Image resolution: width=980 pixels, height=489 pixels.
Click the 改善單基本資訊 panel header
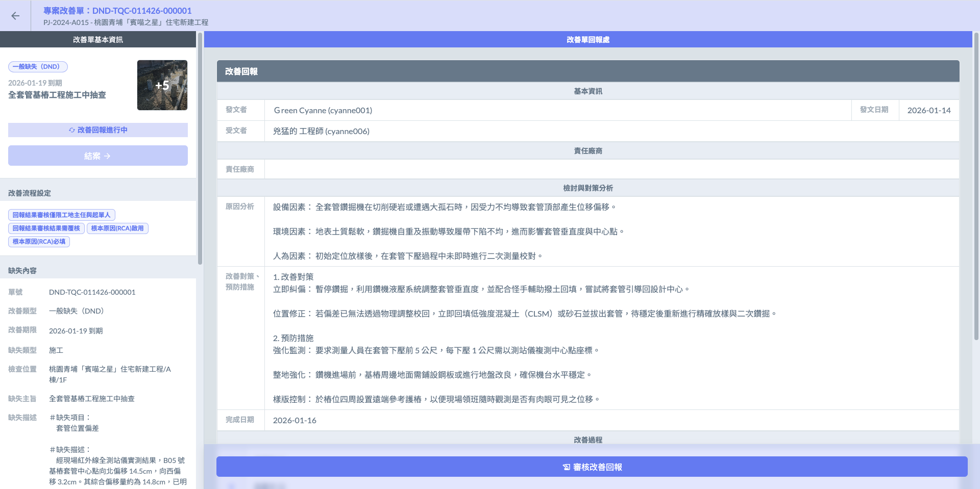click(x=97, y=40)
